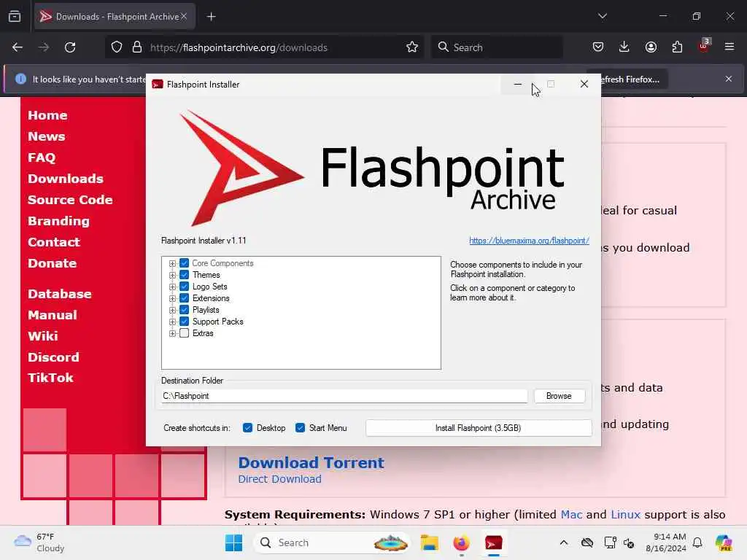Open Discord in the website sidebar

pos(53,357)
